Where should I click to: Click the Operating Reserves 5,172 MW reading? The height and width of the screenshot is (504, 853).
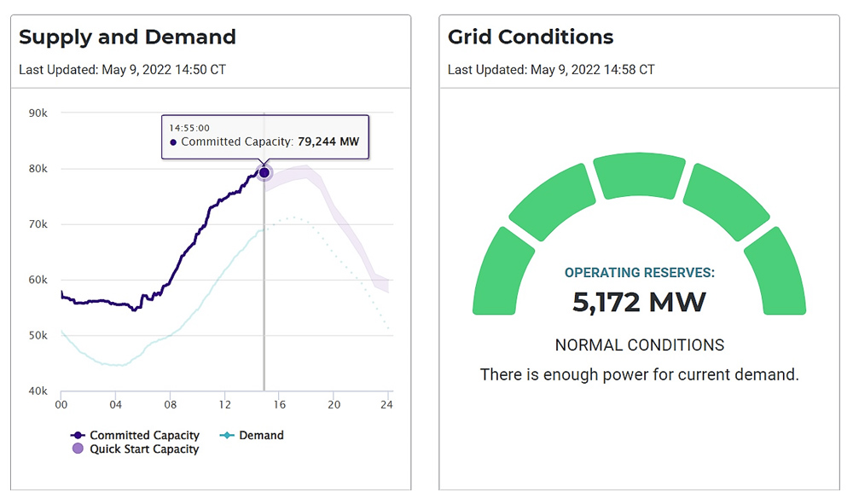tap(640, 301)
